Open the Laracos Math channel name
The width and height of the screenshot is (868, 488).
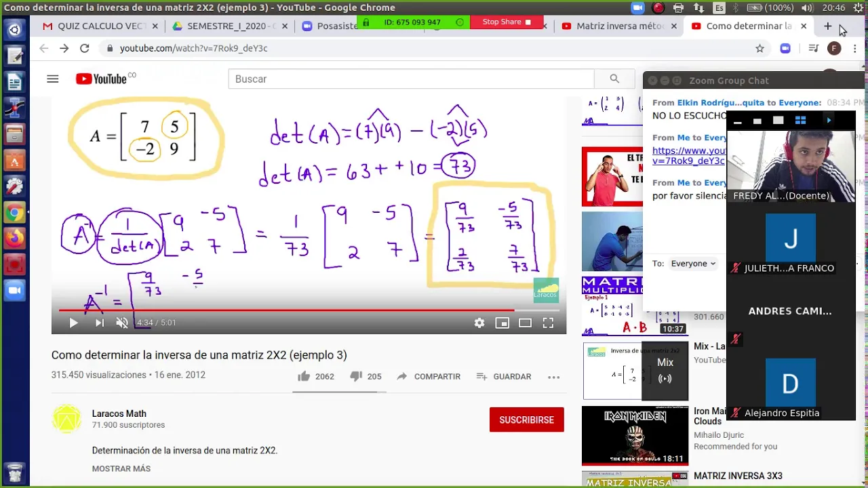coord(119,413)
